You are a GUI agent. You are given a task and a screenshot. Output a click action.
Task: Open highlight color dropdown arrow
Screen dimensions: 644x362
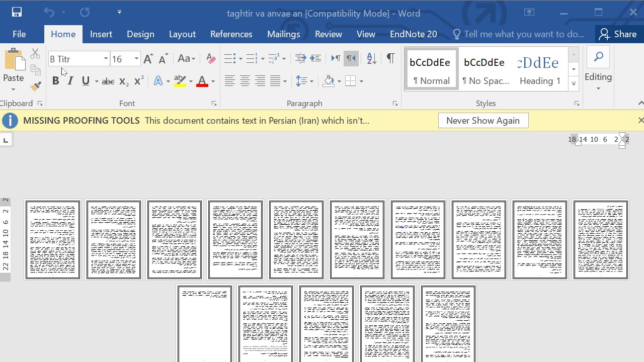coord(191,81)
